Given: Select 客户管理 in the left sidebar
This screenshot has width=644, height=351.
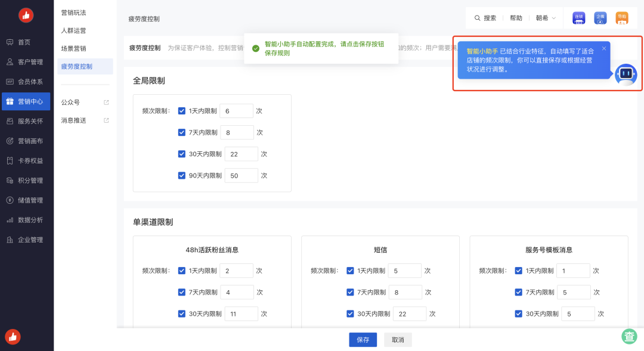Looking at the screenshot, I should 26,61.
